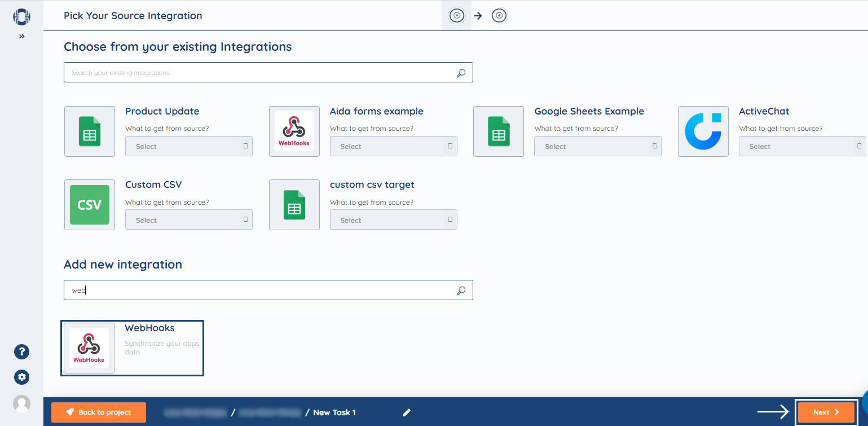Open the Google Sheets Example dropdown

click(x=598, y=146)
